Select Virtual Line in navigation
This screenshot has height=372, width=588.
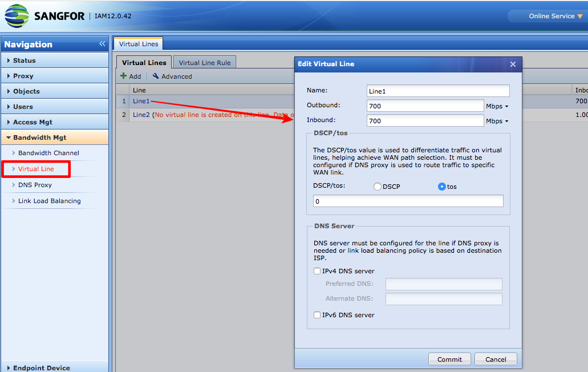click(36, 169)
